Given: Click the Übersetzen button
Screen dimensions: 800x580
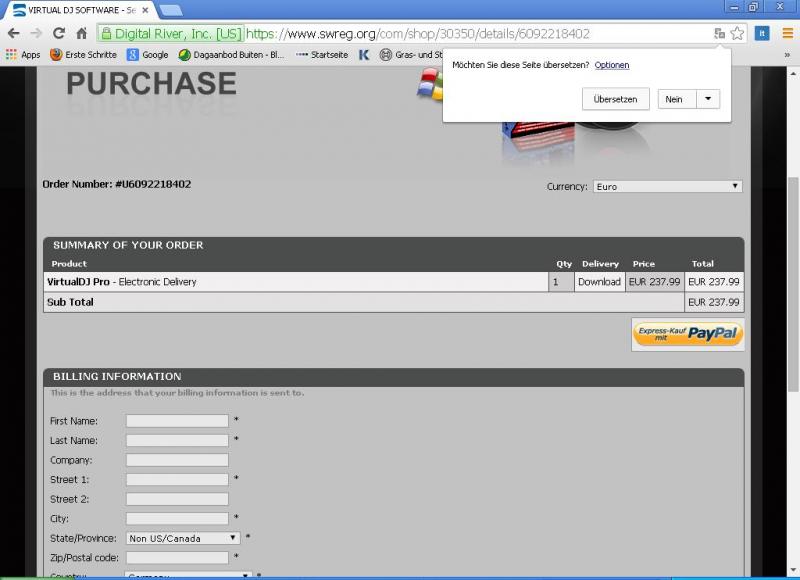Looking at the screenshot, I should (x=615, y=99).
